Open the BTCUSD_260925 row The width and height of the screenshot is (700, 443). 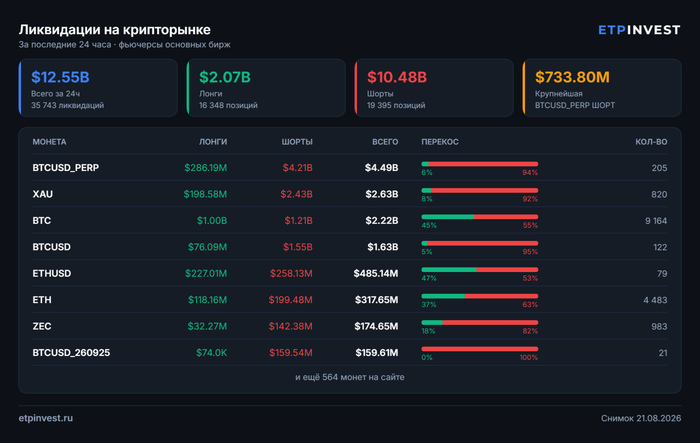(350, 353)
